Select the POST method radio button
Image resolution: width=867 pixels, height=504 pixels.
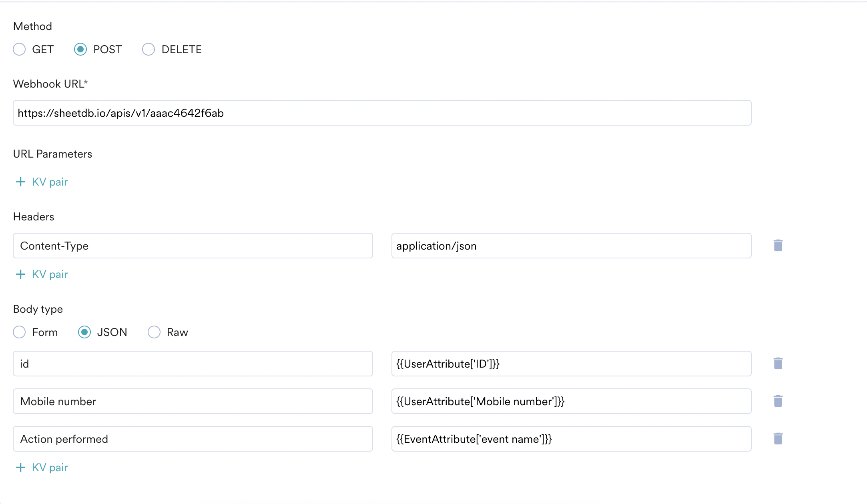[x=81, y=49]
